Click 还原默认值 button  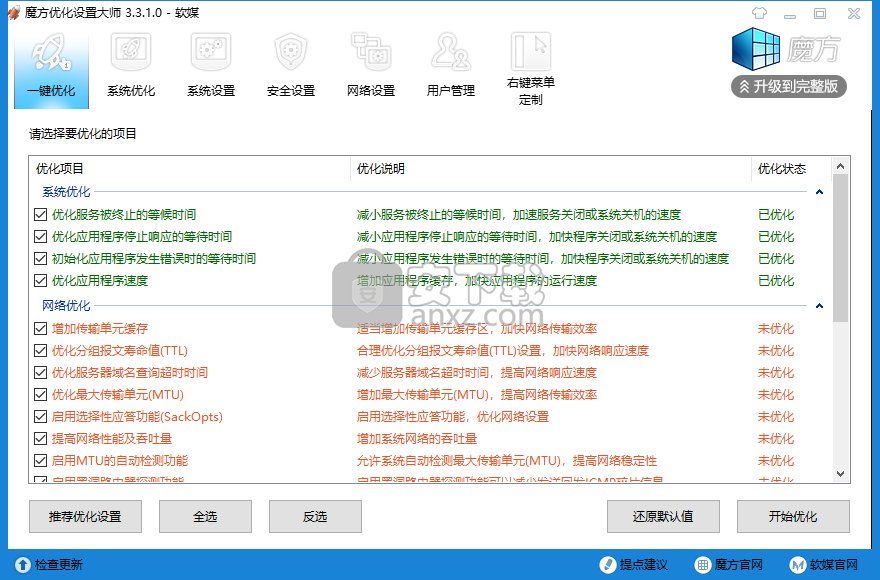tap(663, 517)
